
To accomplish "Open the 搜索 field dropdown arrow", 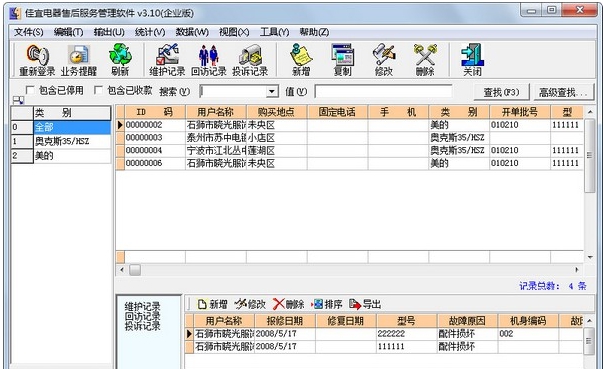I will tap(272, 91).
